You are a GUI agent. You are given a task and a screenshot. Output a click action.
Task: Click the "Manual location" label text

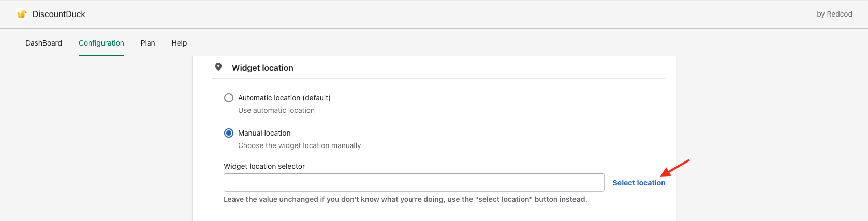point(264,133)
